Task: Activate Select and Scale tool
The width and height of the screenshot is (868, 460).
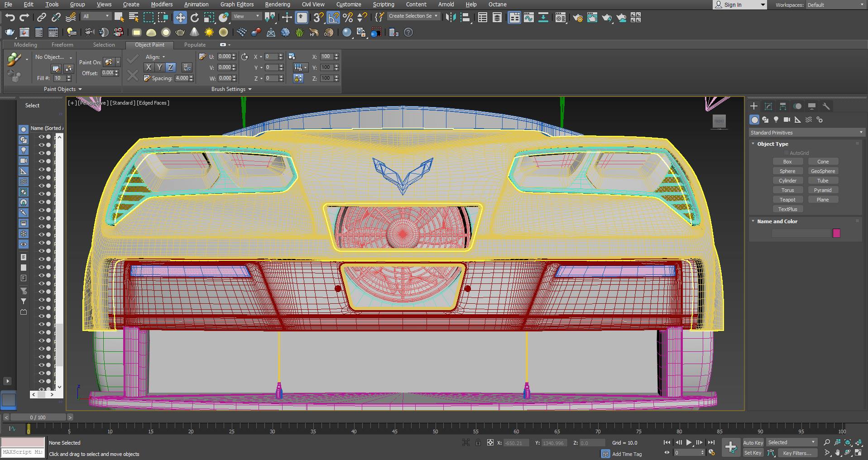Action: 209,18
